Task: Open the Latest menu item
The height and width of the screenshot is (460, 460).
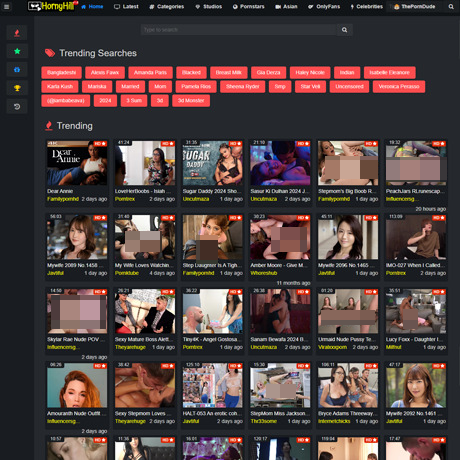Action: coord(126,7)
